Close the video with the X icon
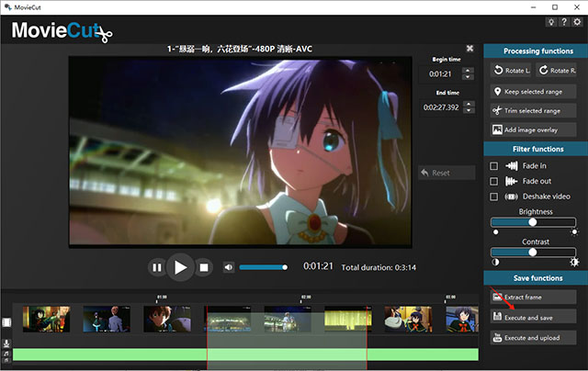 [469, 48]
